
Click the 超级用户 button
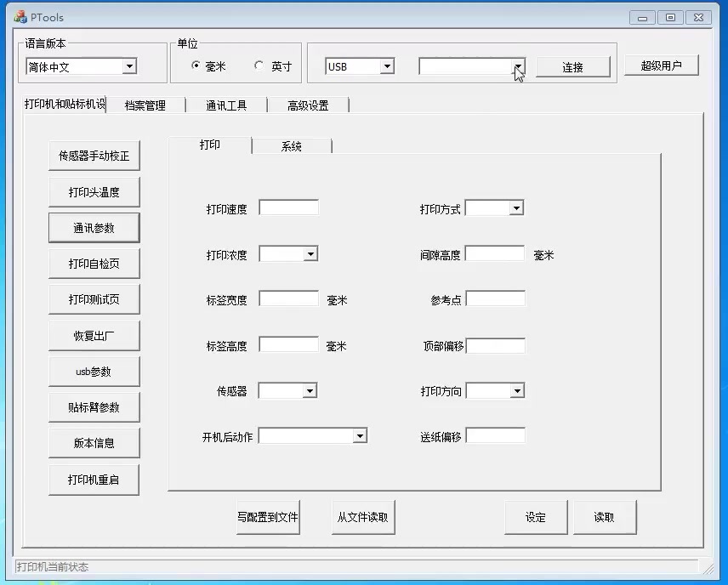tap(661, 65)
